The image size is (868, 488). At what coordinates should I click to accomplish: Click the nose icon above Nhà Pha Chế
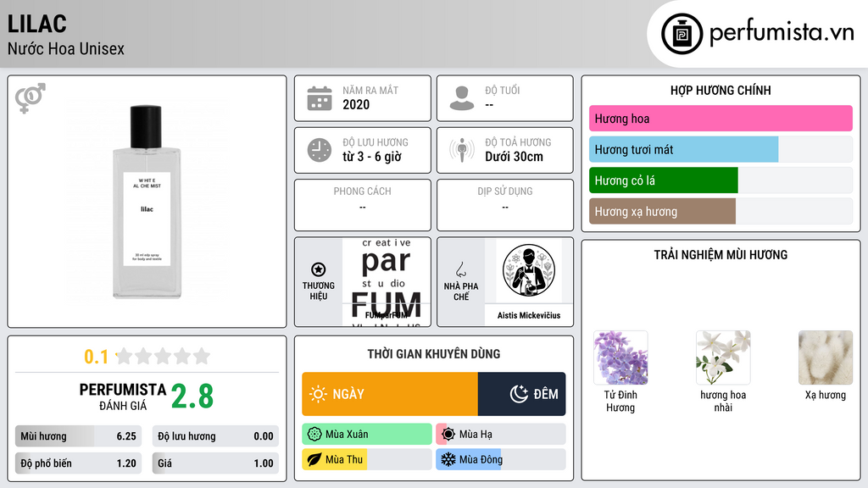click(x=460, y=269)
